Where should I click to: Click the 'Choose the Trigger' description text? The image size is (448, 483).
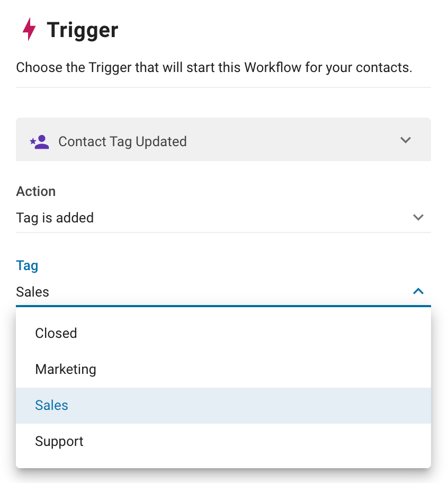click(x=214, y=68)
